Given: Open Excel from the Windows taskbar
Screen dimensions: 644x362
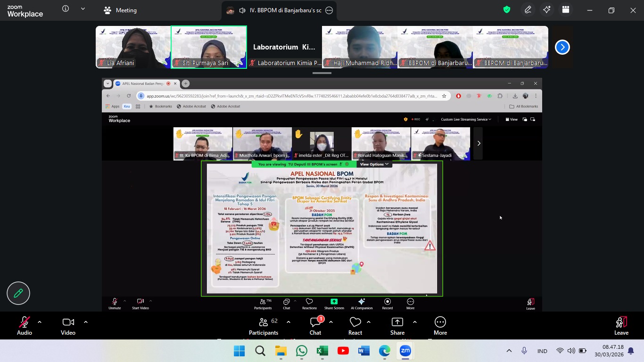Looking at the screenshot, I should 322,351.
